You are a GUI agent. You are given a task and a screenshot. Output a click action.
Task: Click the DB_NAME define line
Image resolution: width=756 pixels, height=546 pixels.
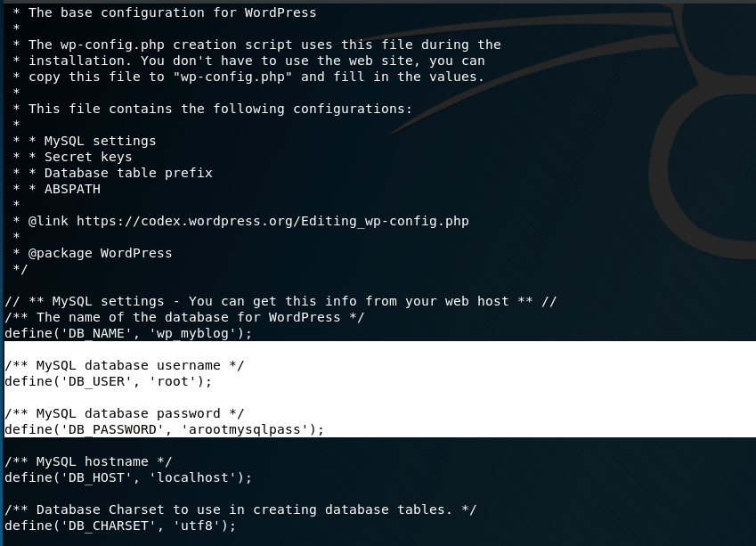click(128, 334)
